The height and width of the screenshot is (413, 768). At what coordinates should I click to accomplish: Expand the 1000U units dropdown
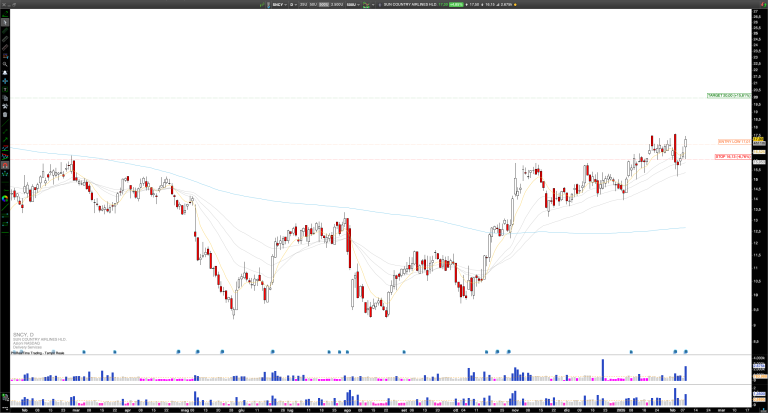[x=353, y=5]
